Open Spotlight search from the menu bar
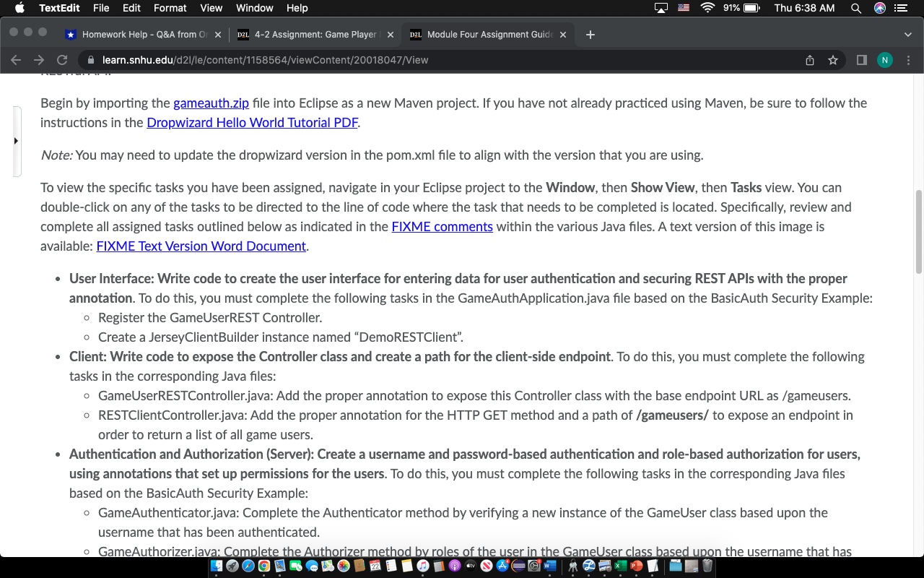Viewport: 924px width, 578px height. pos(855,8)
